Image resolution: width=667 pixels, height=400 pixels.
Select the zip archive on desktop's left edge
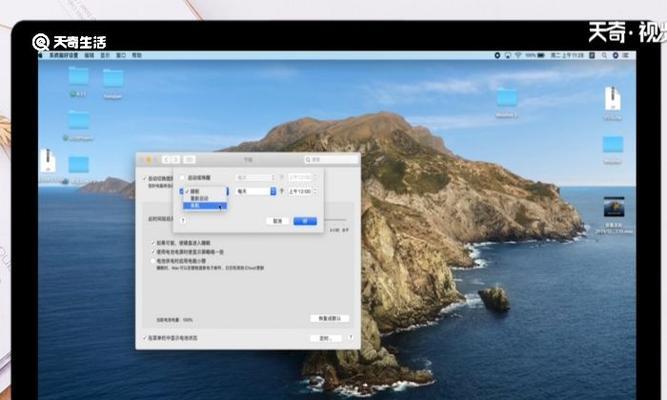click(48, 160)
